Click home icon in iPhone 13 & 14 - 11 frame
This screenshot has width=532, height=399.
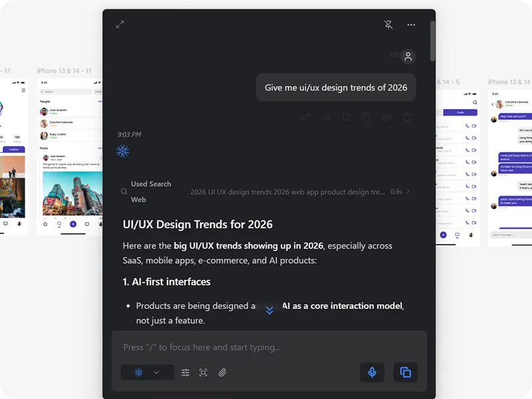coord(45,224)
